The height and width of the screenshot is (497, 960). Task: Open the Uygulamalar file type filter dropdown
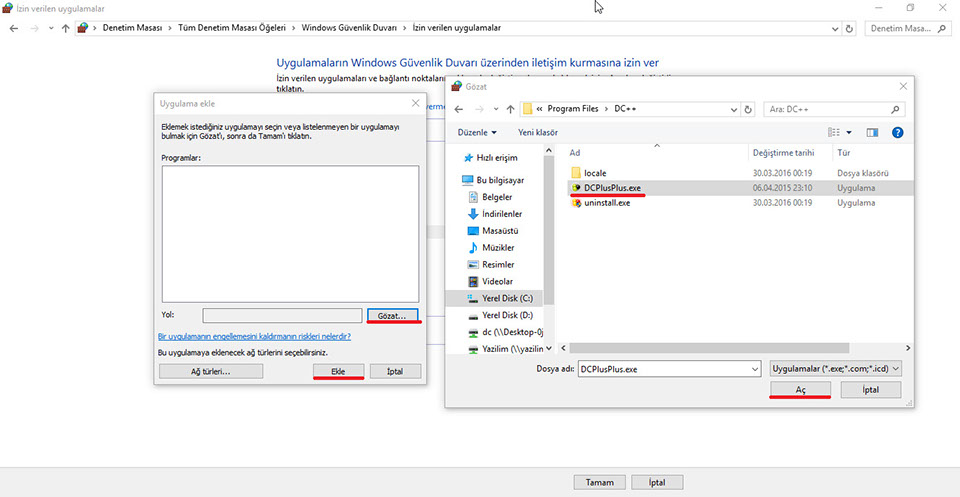tap(836, 369)
